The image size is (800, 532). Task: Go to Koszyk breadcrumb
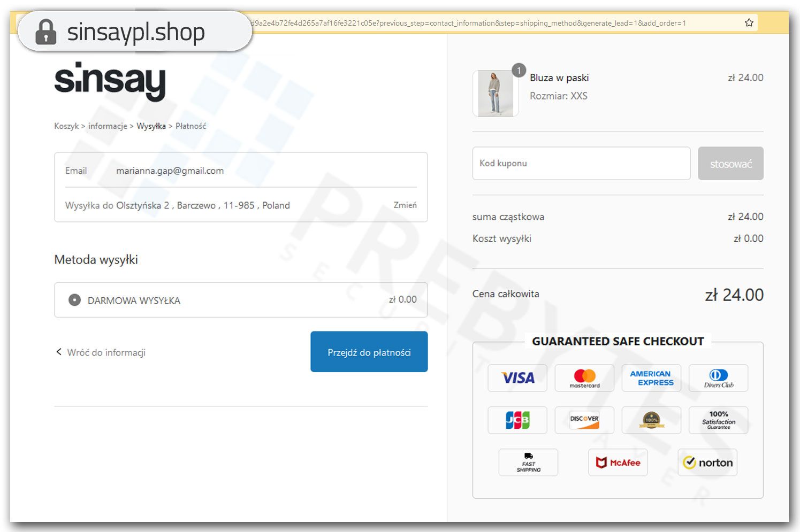point(66,126)
